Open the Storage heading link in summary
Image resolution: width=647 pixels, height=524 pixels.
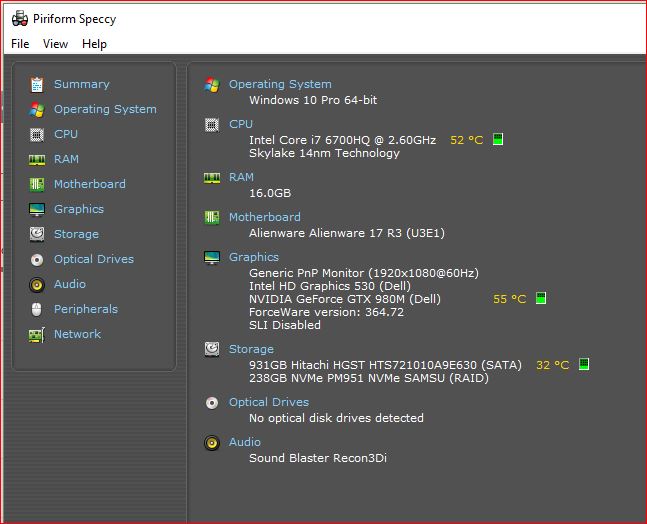click(251, 349)
